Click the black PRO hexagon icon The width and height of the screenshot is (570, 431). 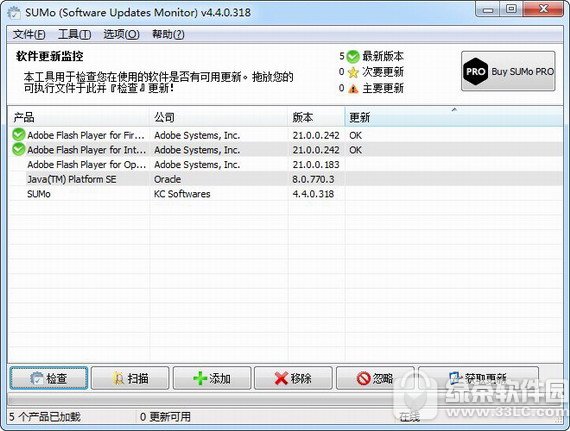pyautogui.click(x=475, y=72)
